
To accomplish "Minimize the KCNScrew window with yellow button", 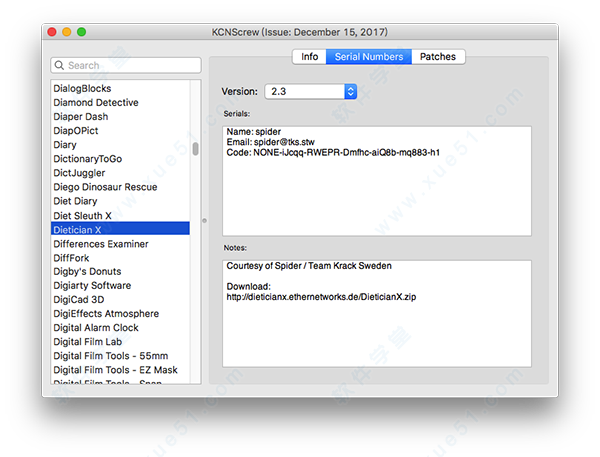I will [x=67, y=32].
